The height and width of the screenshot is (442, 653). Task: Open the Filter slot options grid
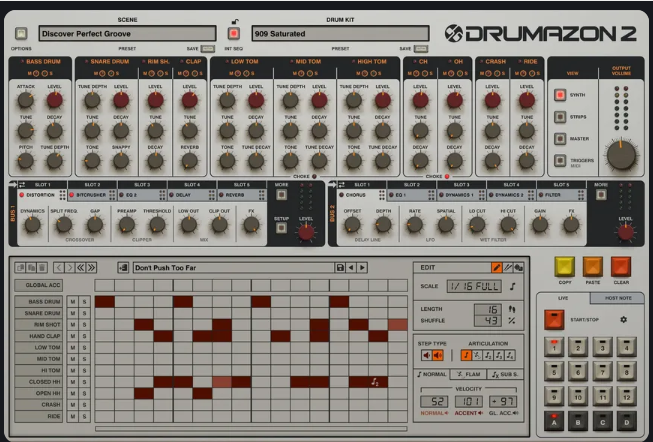pos(582,195)
